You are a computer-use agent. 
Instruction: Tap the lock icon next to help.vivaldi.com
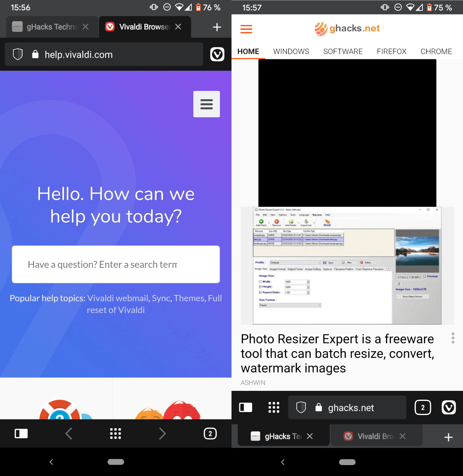pos(35,54)
